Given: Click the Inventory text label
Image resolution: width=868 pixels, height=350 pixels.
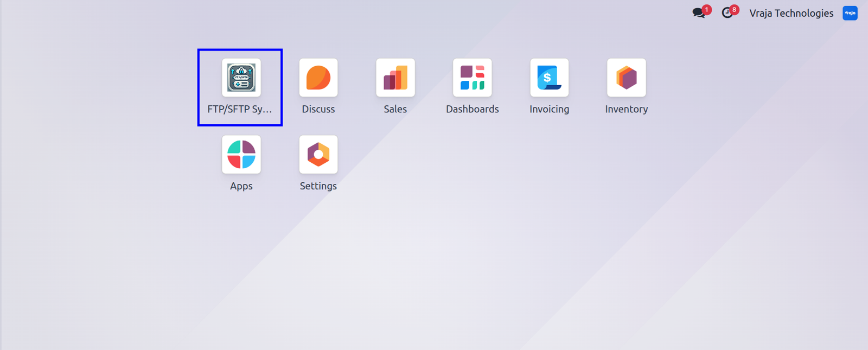Looking at the screenshot, I should click(x=627, y=109).
